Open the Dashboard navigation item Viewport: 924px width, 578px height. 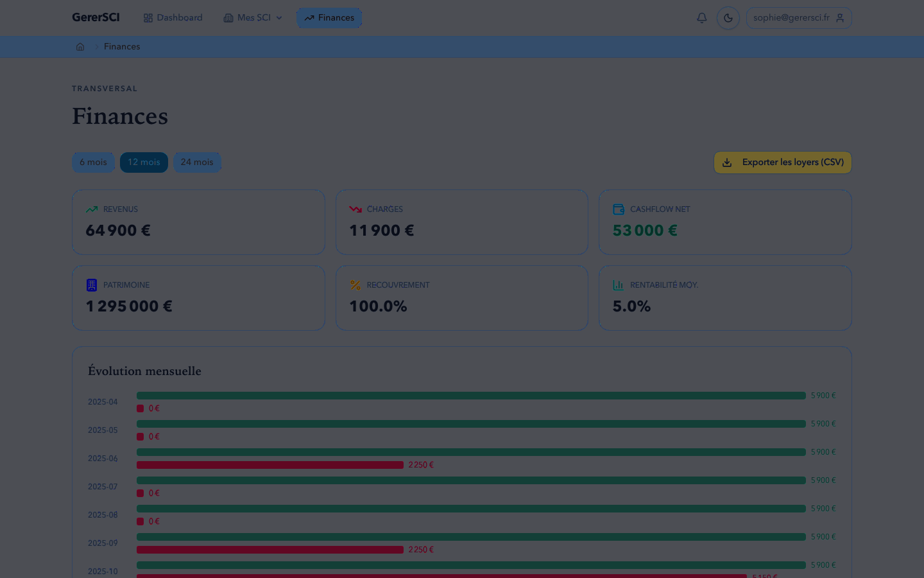point(173,18)
